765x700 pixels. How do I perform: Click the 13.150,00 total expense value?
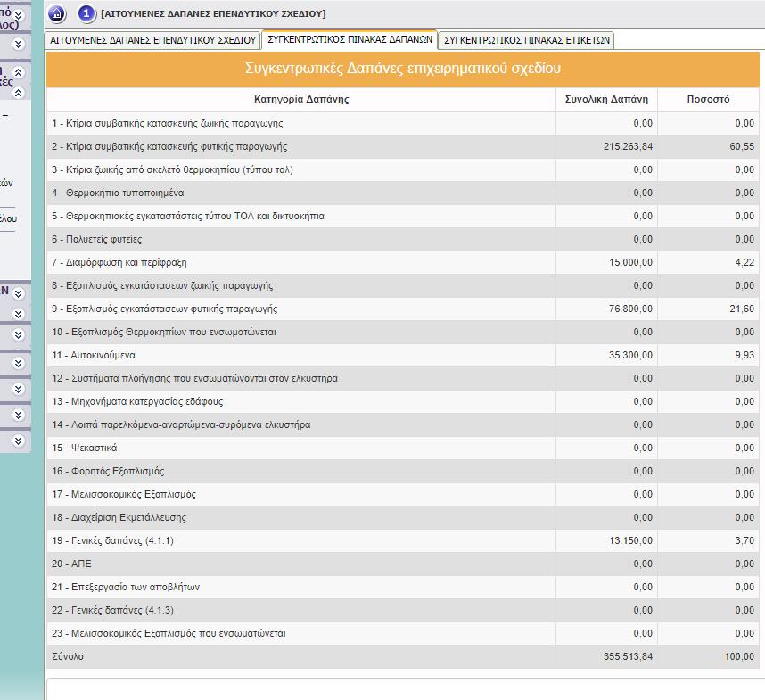click(630, 540)
